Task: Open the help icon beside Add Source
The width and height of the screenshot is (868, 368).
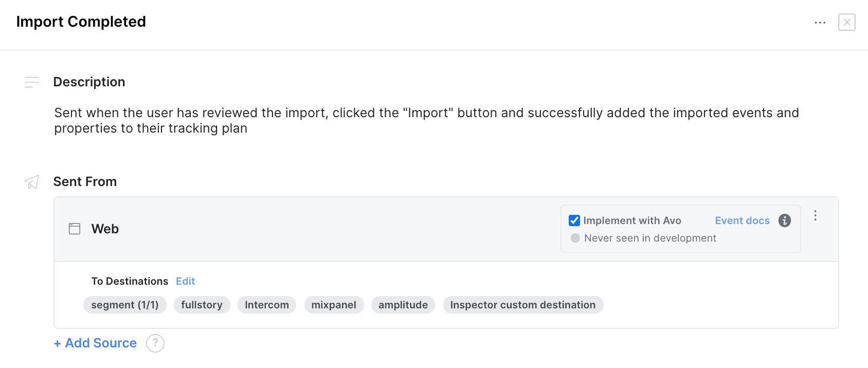Action: (155, 343)
